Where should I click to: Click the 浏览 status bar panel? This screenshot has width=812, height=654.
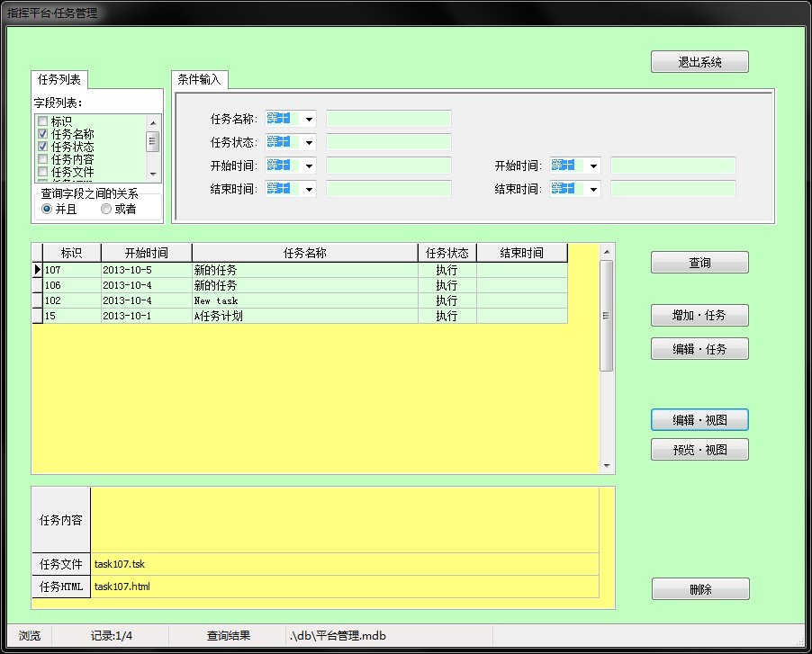point(30,635)
